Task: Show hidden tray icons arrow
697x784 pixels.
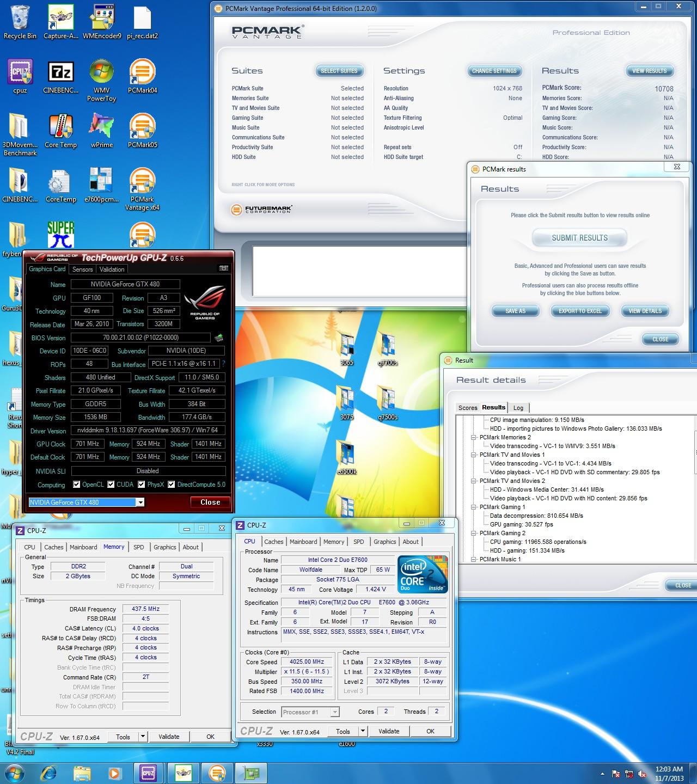Action: click(x=602, y=774)
